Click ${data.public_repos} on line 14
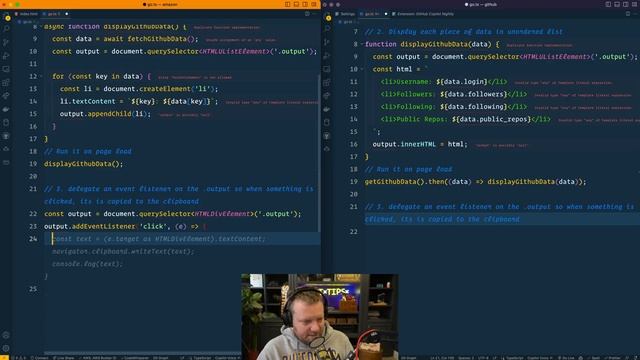 pyautogui.click(x=491, y=119)
